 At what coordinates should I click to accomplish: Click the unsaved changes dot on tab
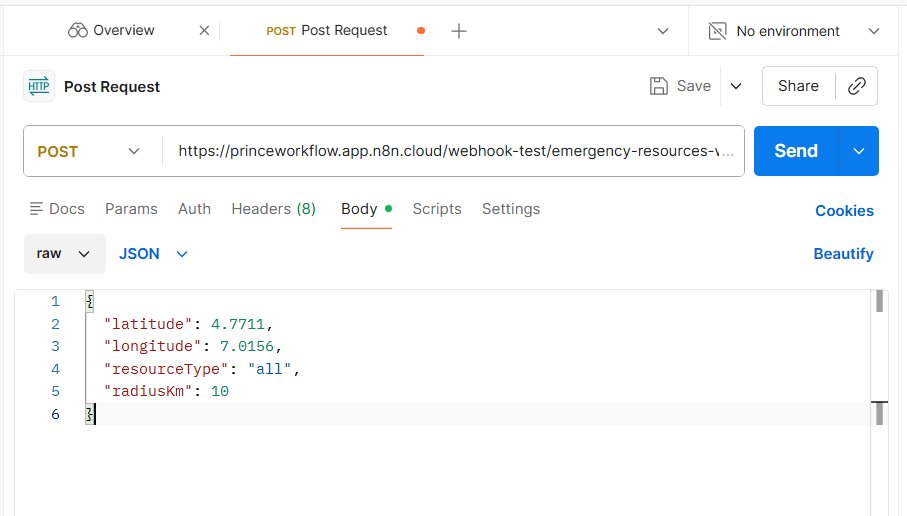point(421,31)
